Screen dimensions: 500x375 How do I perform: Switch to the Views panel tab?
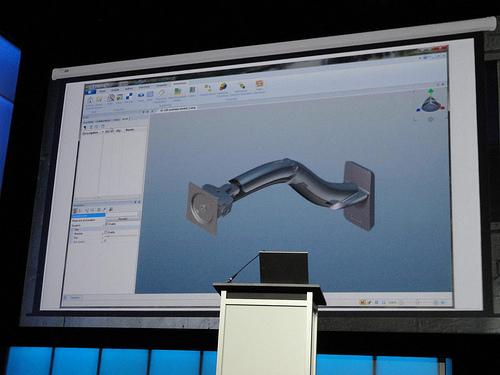tap(116, 120)
